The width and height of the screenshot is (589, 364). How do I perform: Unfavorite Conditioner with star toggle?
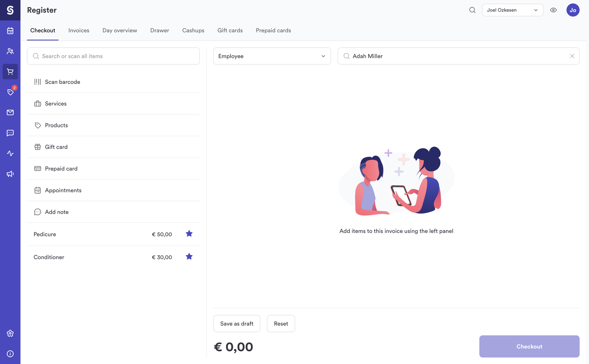point(189,257)
